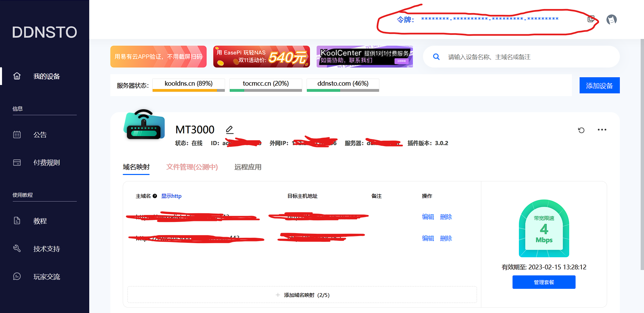The width and height of the screenshot is (644, 313).
Task: Open the 教程 tutorial page
Action: click(x=40, y=221)
